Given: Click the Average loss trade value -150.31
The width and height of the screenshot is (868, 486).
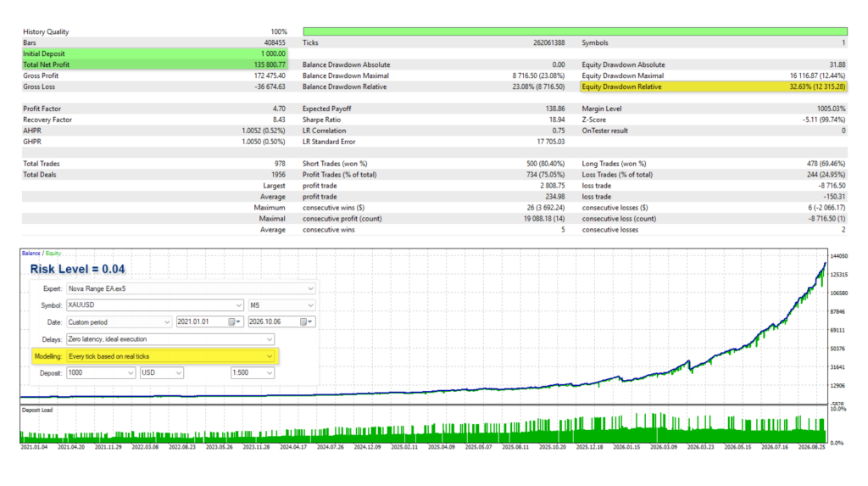Looking at the screenshot, I should (834, 197).
